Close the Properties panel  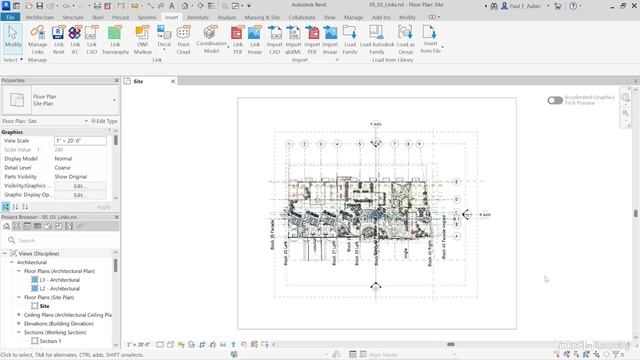click(116, 80)
